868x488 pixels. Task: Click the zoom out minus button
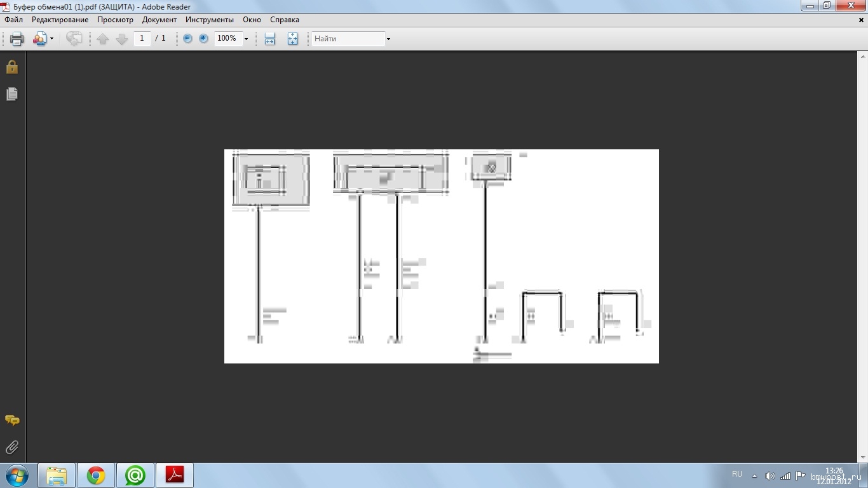(x=187, y=39)
